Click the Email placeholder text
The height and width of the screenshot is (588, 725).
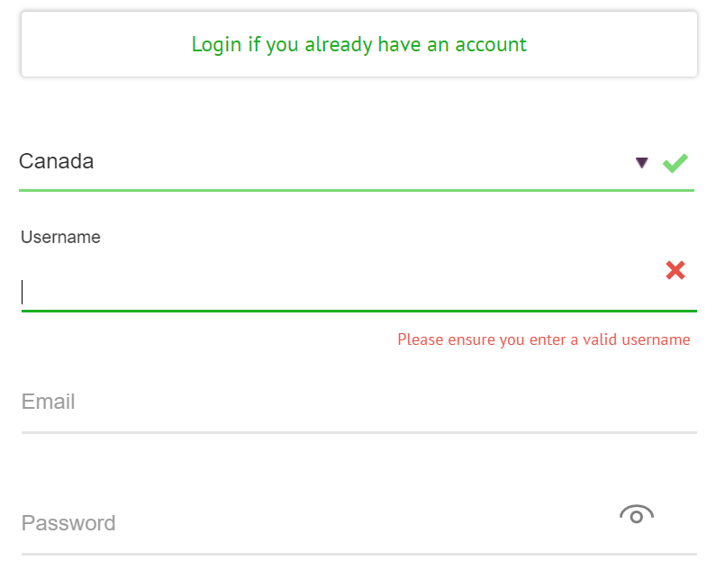pyautogui.click(x=48, y=402)
